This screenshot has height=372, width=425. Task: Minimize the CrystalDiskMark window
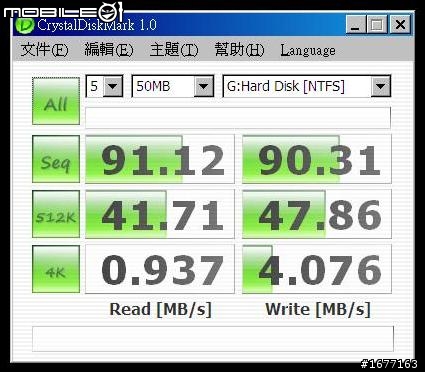point(356,25)
